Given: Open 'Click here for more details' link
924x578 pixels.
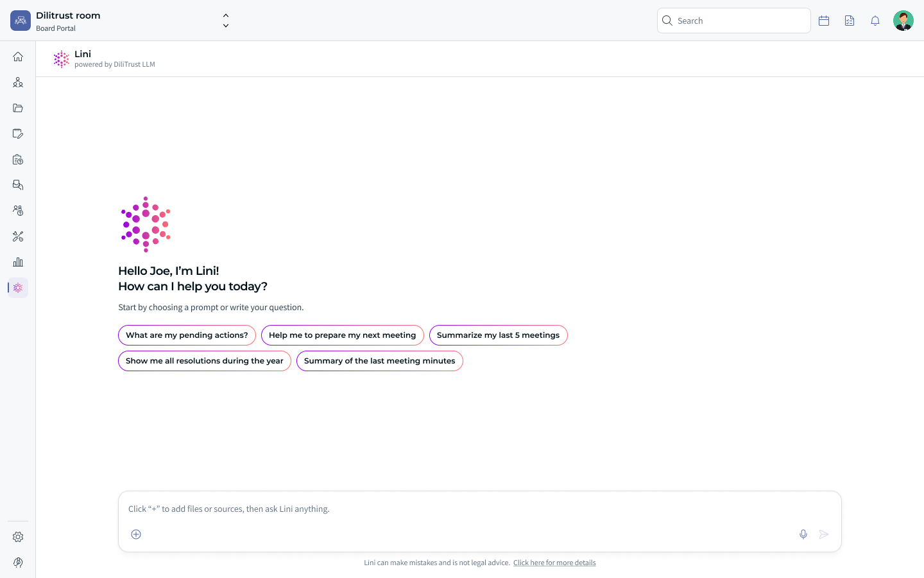Looking at the screenshot, I should coord(554,563).
